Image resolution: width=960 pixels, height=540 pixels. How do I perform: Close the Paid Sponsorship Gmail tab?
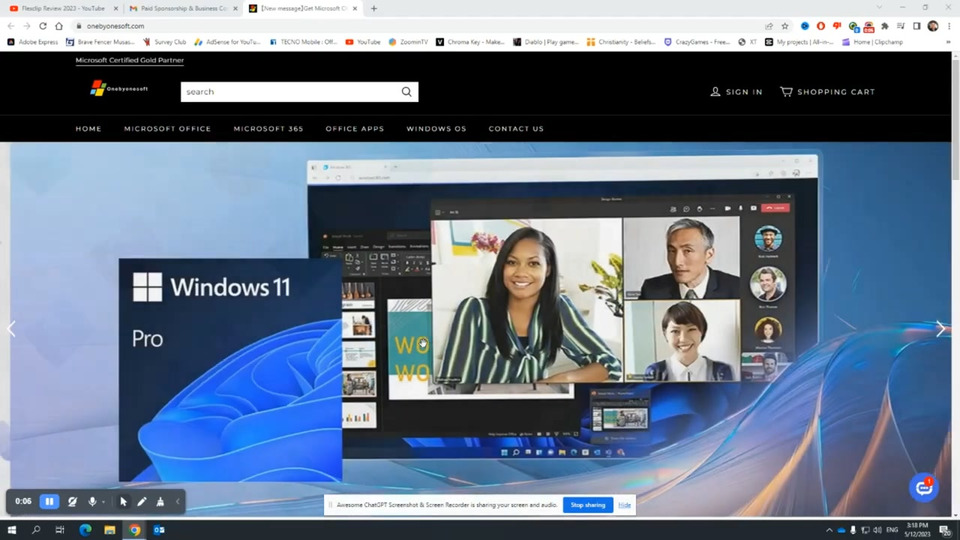click(x=235, y=9)
